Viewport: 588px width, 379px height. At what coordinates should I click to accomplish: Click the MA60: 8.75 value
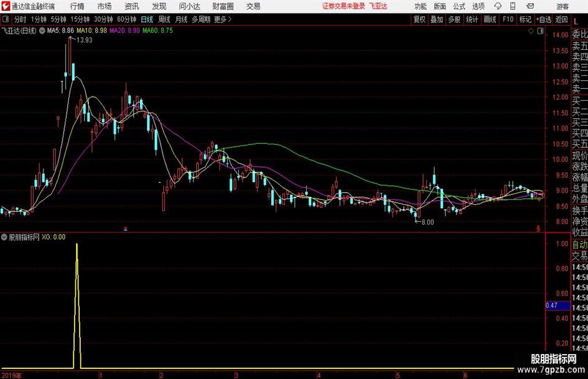[157, 30]
